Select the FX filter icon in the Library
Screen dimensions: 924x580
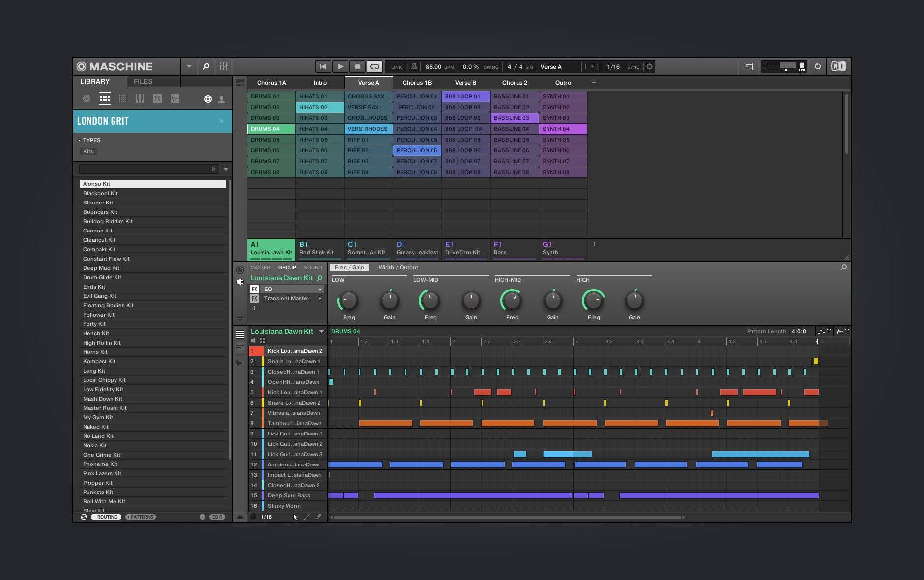tap(158, 98)
